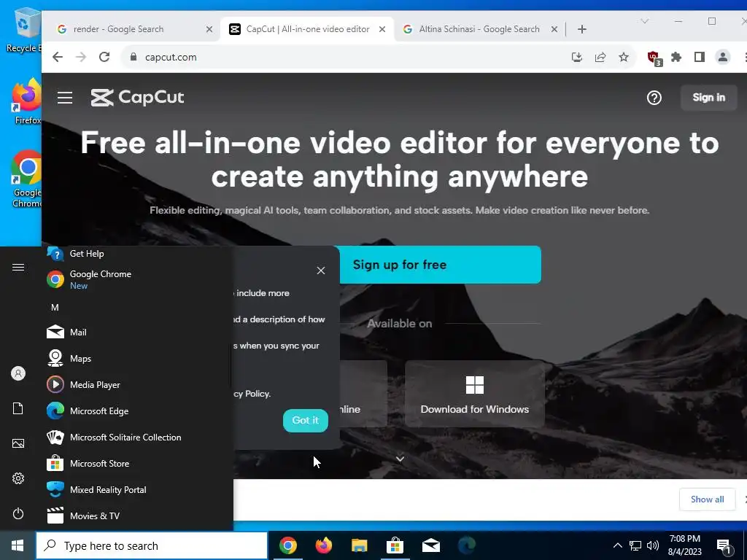Go forward in Chrome

81,57
